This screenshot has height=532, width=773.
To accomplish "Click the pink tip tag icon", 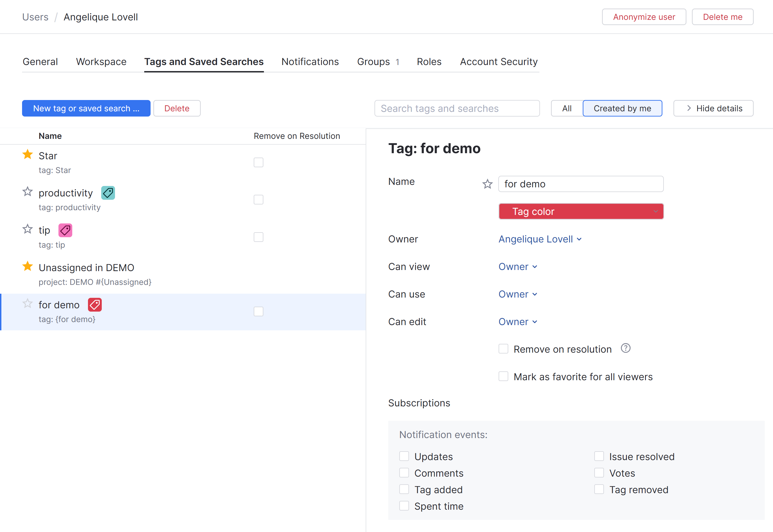I will (x=65, y=230).
